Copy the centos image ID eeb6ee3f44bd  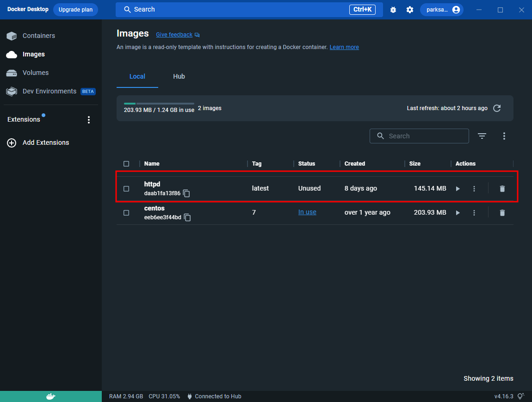point(187,217)
